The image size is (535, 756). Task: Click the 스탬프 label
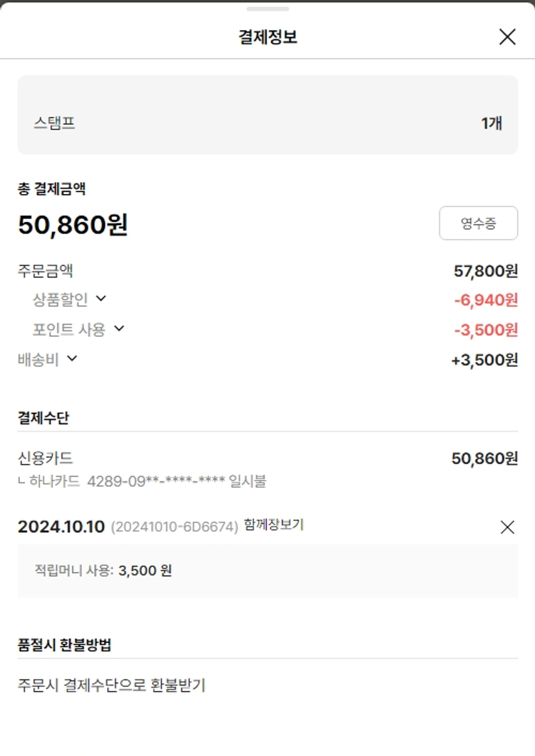54,123
